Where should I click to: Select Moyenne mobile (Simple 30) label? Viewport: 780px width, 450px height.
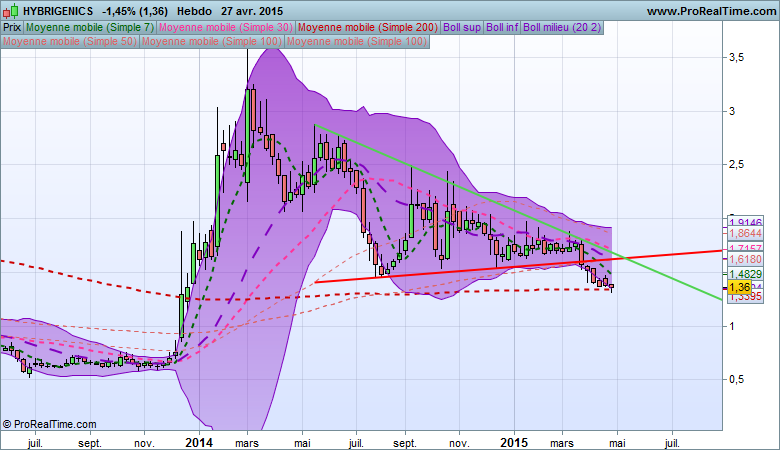pos(226,28)
